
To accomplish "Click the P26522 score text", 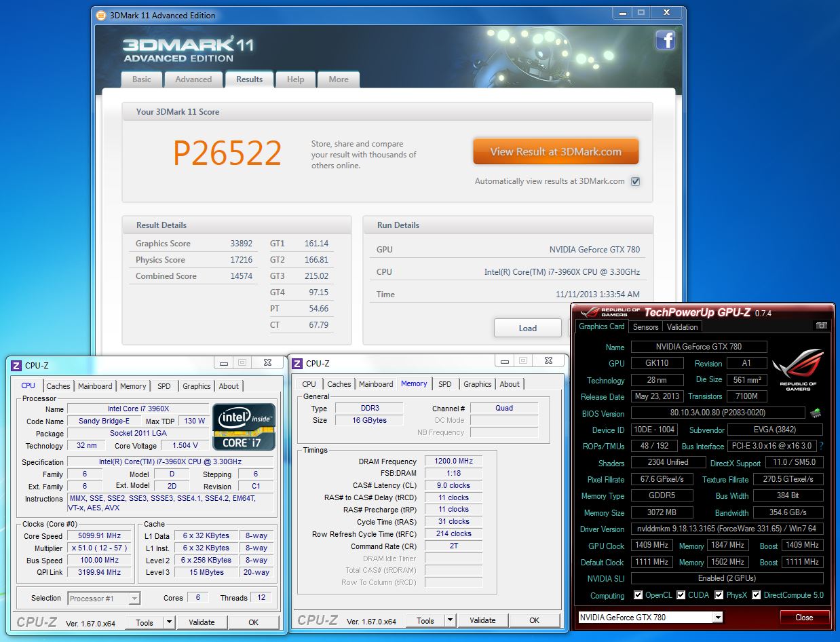I will click(227, 153).
